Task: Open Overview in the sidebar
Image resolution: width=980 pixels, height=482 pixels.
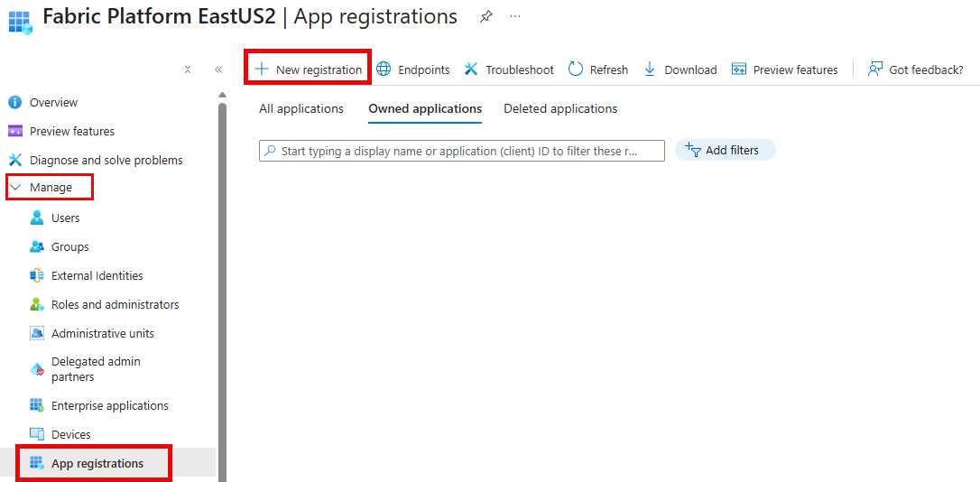Action: pyautogui.click(x=54, y=103)
